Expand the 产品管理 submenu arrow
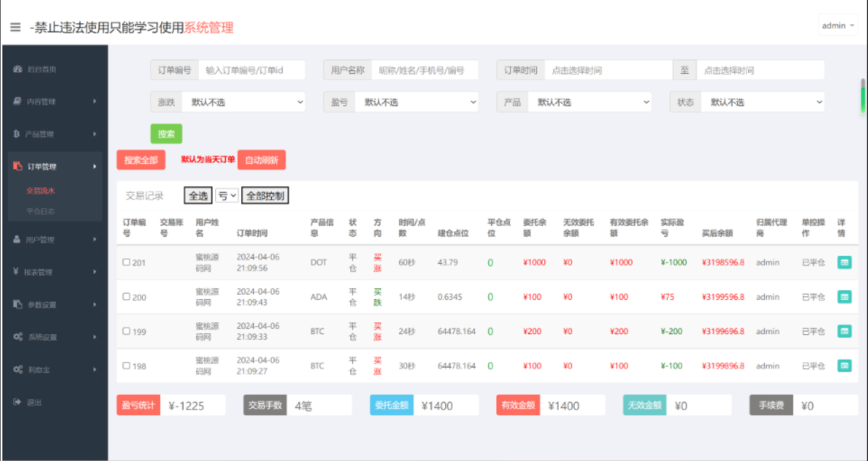Viewport: 868px width, 461px height. pos(95,134)
